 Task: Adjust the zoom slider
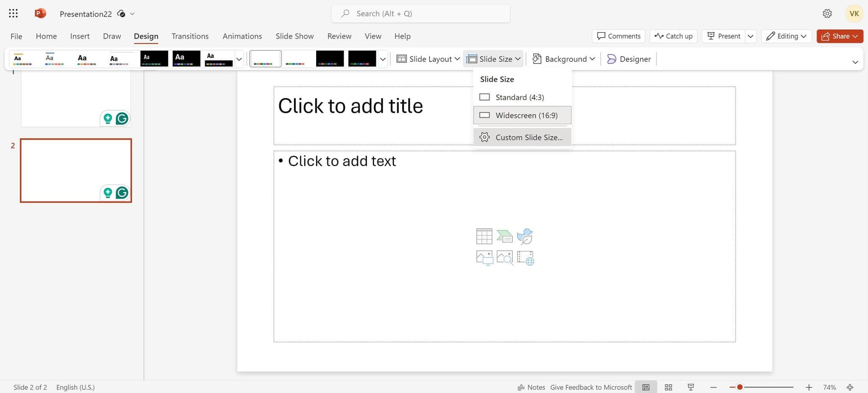point(740,387)
